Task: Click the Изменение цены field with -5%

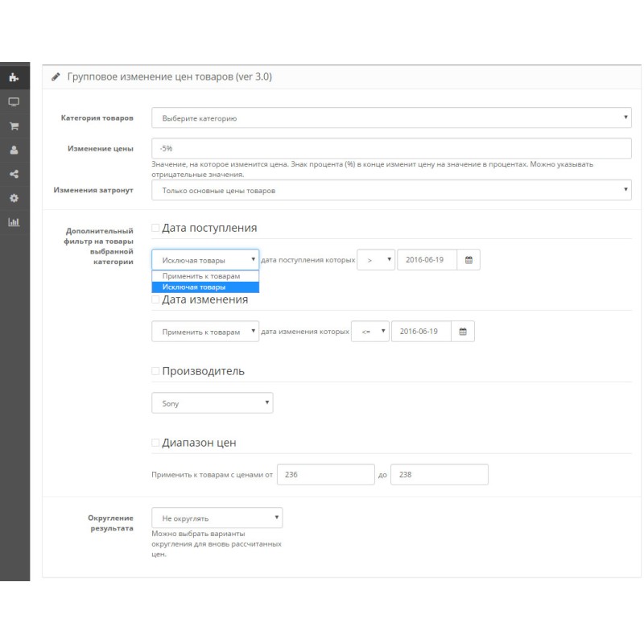Action: click(x=391, y=148)
